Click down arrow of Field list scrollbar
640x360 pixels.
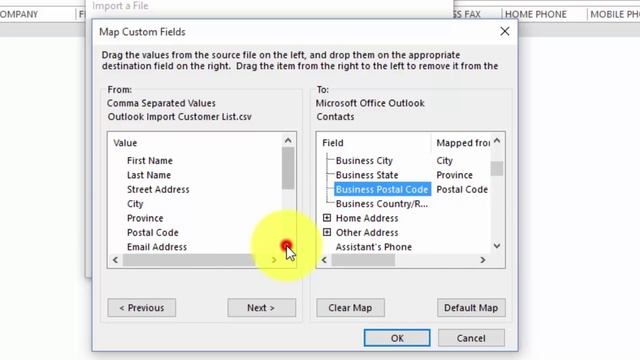click(x=497, y=246)
